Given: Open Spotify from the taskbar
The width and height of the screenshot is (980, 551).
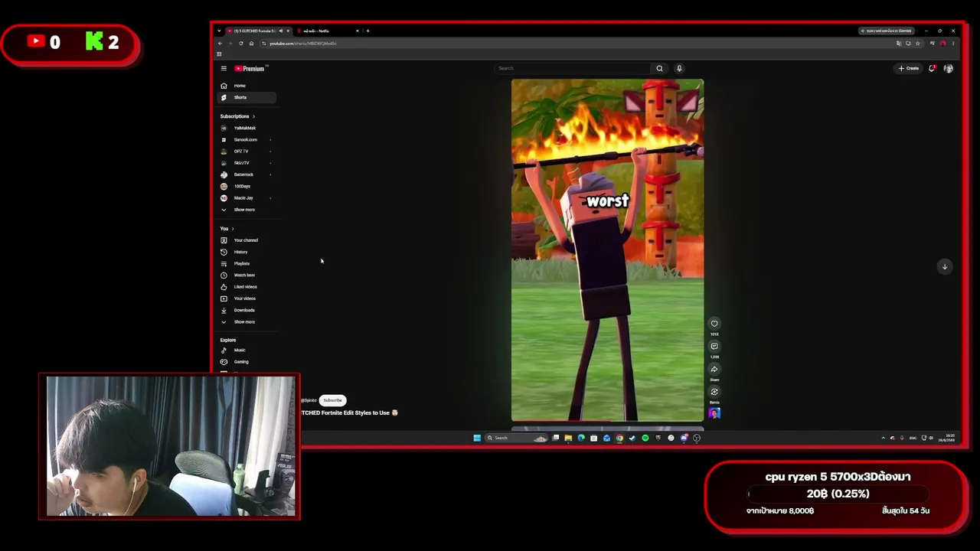Looking at the screenshot, I should point(645,438).
